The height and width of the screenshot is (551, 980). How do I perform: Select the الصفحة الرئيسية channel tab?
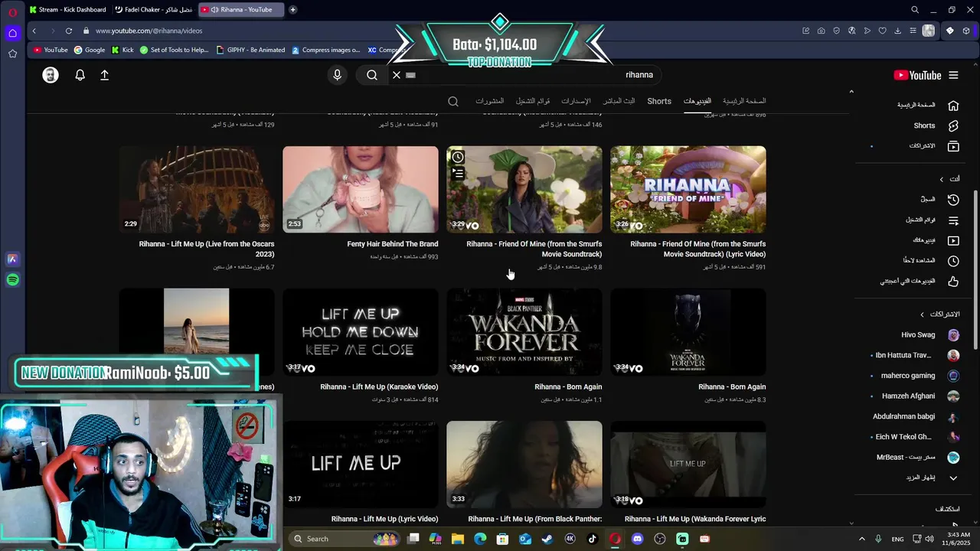click(744, 101)
